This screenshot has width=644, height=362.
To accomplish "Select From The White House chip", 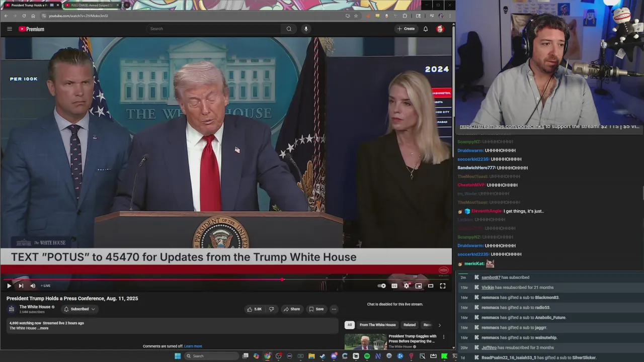I will click(x=378, y=325).
